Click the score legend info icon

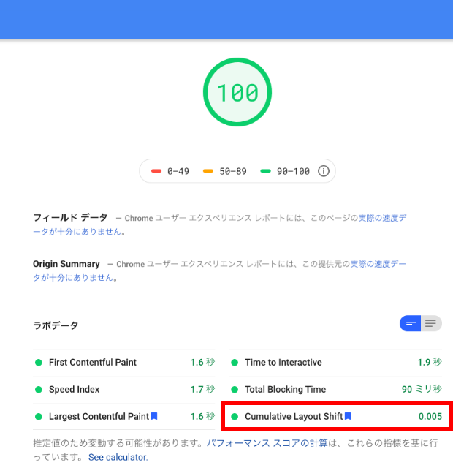(324, 171)
